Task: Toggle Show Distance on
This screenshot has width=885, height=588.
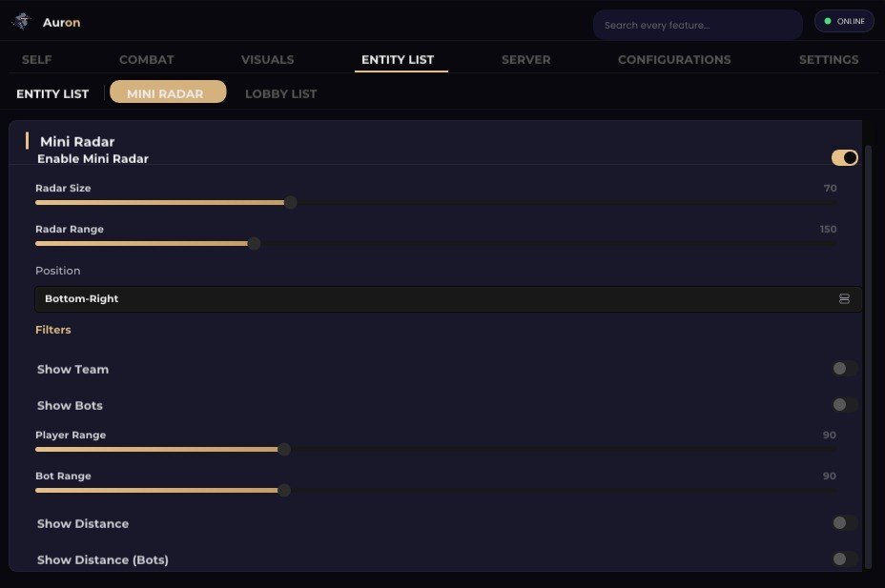Action: (x=844, y=523)
